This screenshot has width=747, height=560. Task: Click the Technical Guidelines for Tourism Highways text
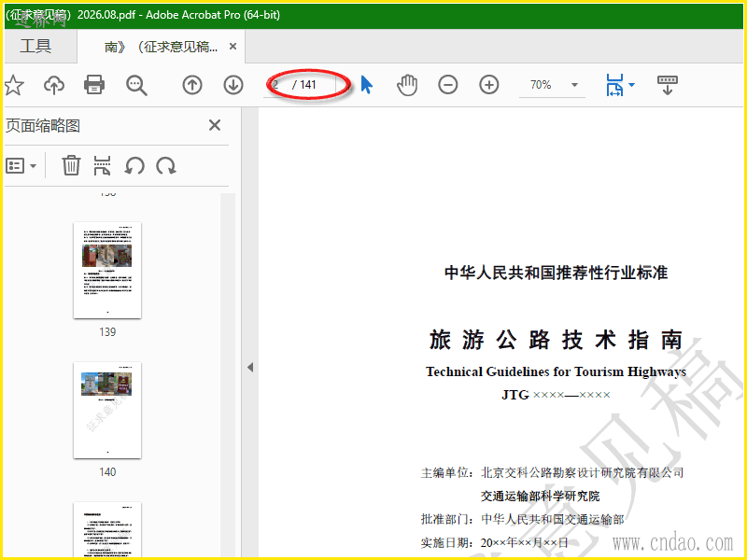(556, 371)
